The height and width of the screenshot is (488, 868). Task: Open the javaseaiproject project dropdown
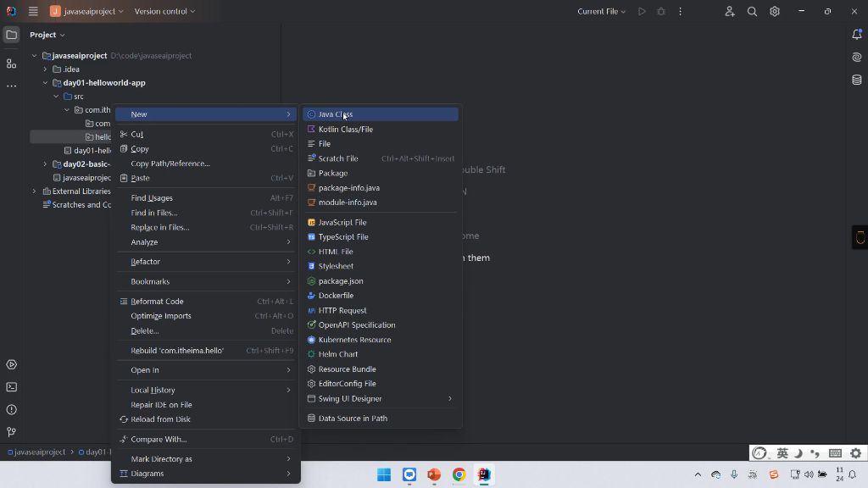click(x=87, y=11)
